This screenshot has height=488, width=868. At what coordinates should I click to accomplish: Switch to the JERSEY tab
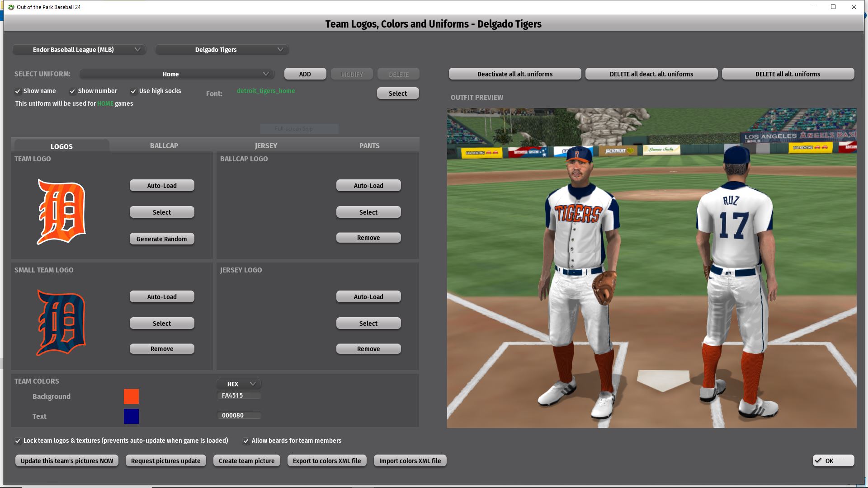pyautogui.click(x=266, y=145)
